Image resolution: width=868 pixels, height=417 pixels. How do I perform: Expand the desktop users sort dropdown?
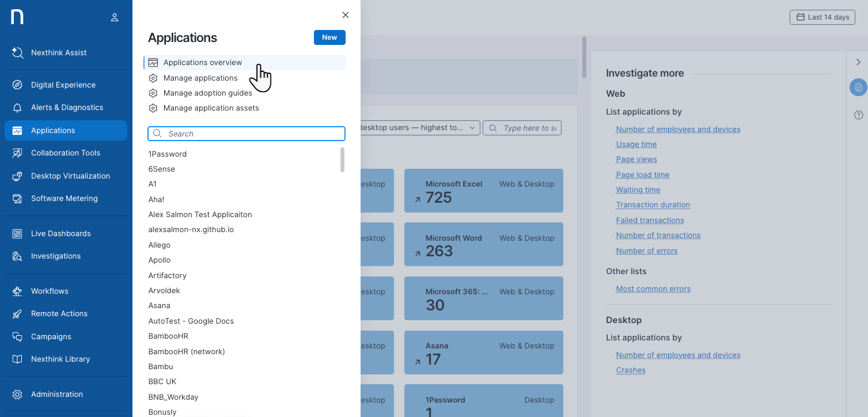click(x=419, y=128)
